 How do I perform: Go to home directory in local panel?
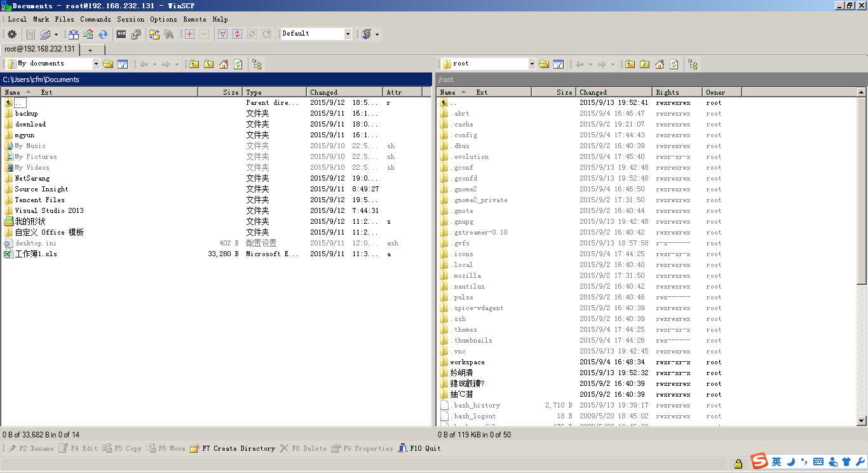pyautogui.click(x=224, y=64)
